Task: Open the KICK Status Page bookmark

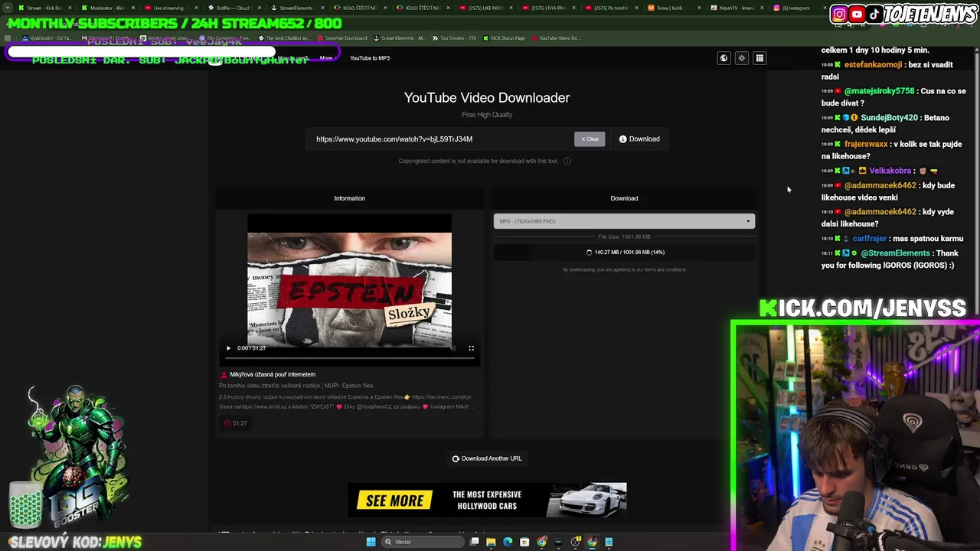Action: (504, 38)
